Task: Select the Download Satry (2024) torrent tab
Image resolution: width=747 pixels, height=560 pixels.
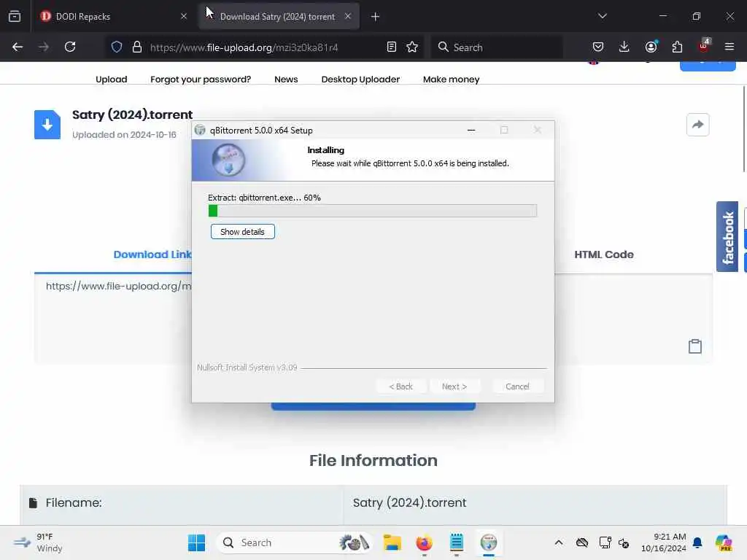Action: coord(277,17)
